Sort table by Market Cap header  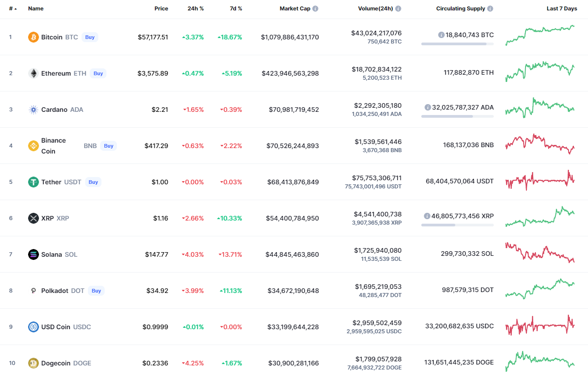tap(295, 9)
